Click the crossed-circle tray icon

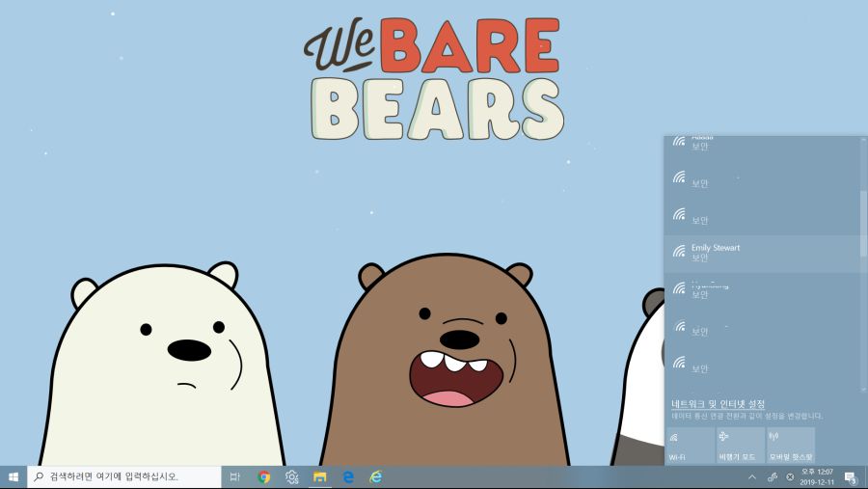(791, 476)
